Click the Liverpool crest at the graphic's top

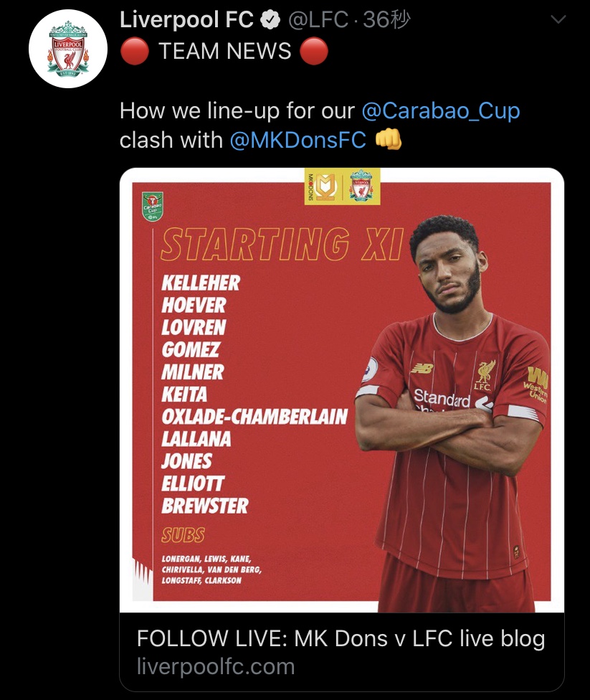(361, 187)
